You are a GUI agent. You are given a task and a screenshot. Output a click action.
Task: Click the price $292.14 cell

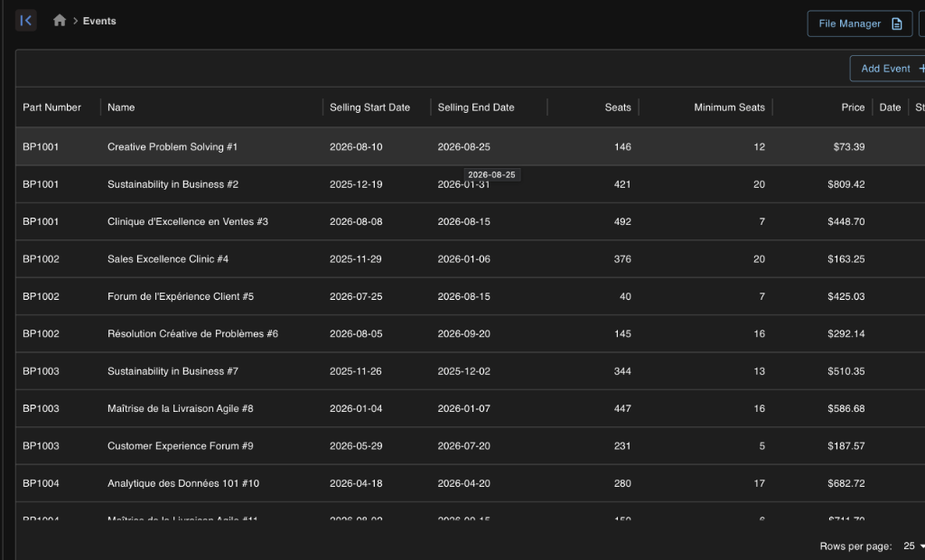click(846, 334)
